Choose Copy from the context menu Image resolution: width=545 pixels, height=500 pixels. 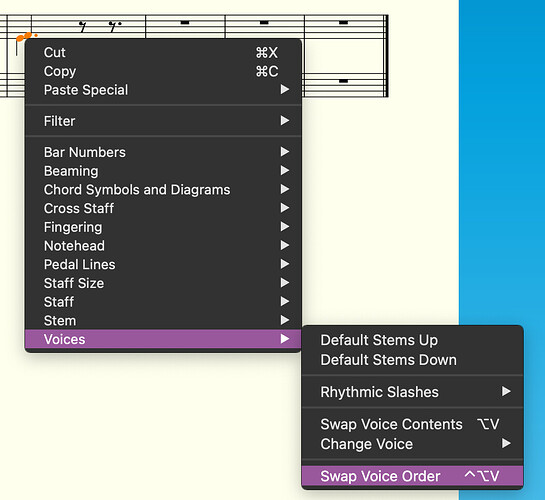pyautogui.click(x=163, y=71)
